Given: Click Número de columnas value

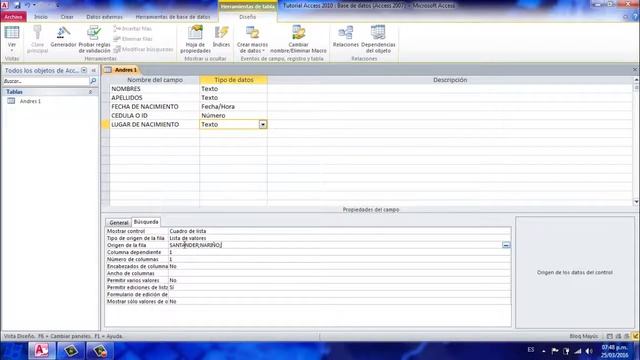Looking at the screenshot, I should (x=339, y=259).
